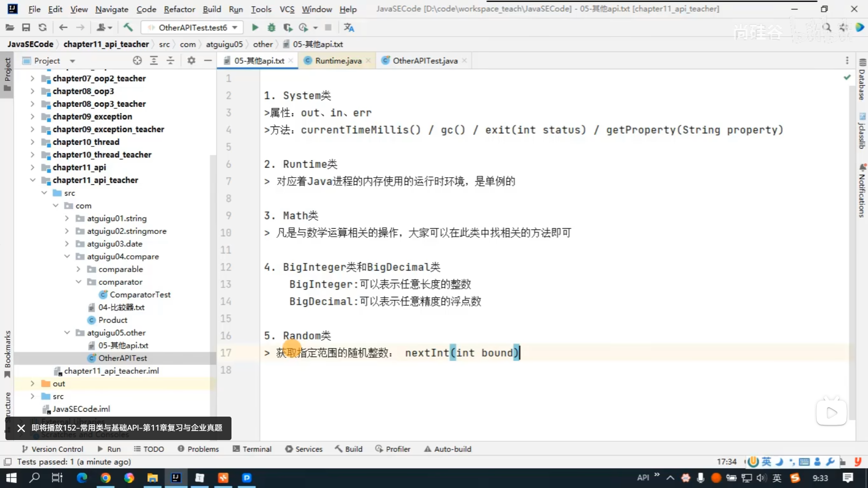Click the Debug bug icon
The image size is (868, 488).
point(271,28)
